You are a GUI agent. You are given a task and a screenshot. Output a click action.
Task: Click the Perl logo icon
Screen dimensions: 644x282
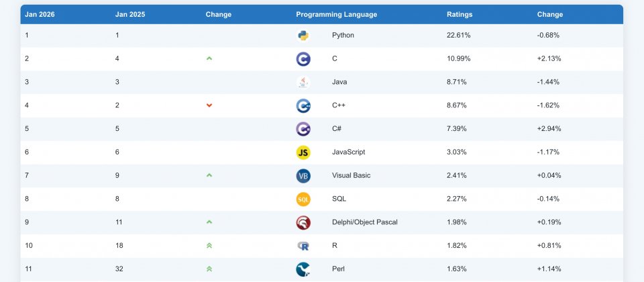pos(303,269)
